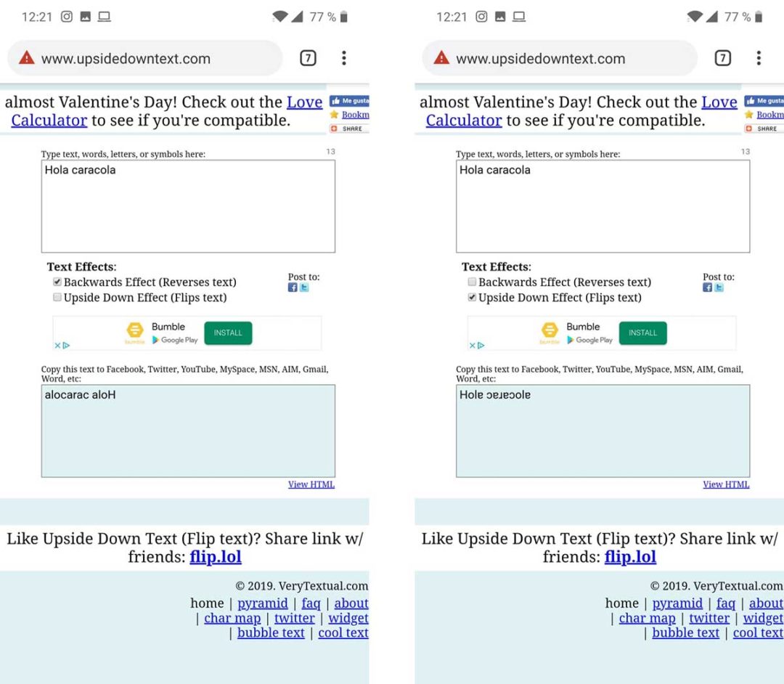
Task: Go to the bubble text page
Action: 271,632
